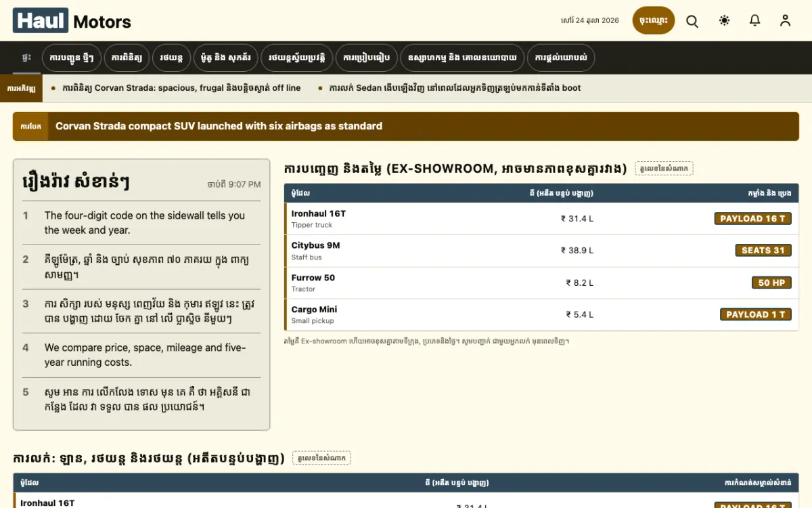Open the ឧស្សាហកម្ម និង គោលនយោបាយ nav pill
The image size is (812, 508).
pyautogui.click(x=462, y=58)
